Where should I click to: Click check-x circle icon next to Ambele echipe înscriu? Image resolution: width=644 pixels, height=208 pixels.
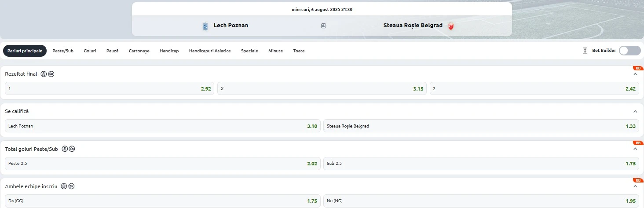pyautogui.click(x=71, y=186)
